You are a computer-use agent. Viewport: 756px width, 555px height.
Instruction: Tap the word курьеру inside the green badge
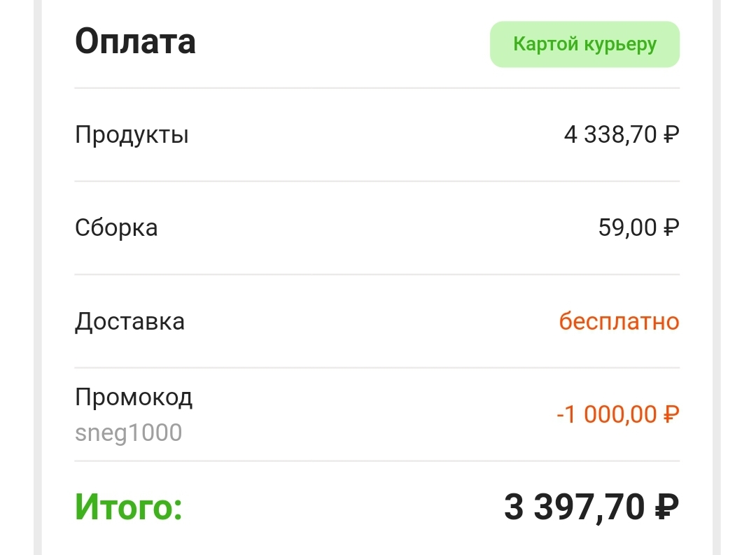pyautogui.click(x=620, y=45)
